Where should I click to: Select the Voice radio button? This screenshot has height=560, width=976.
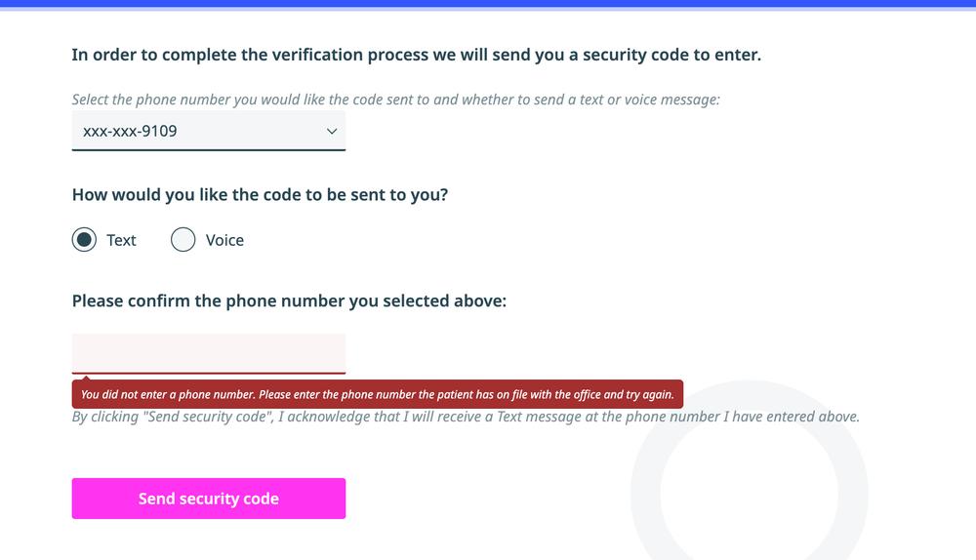point(183,240)
